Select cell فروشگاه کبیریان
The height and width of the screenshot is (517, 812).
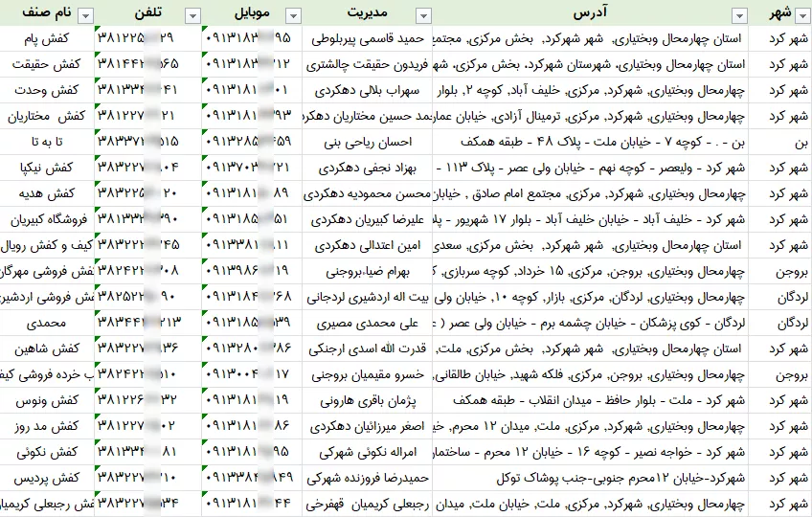point(47,219)
